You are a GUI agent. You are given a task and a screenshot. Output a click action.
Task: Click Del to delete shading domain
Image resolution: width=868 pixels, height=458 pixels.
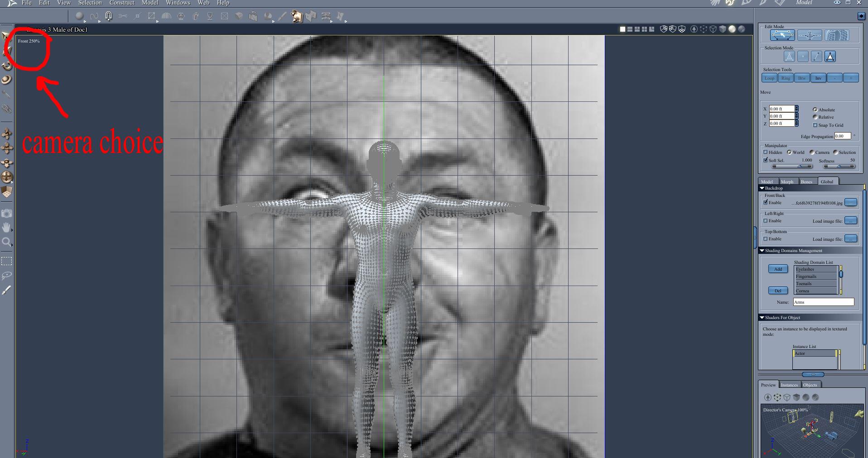[778, 291]
